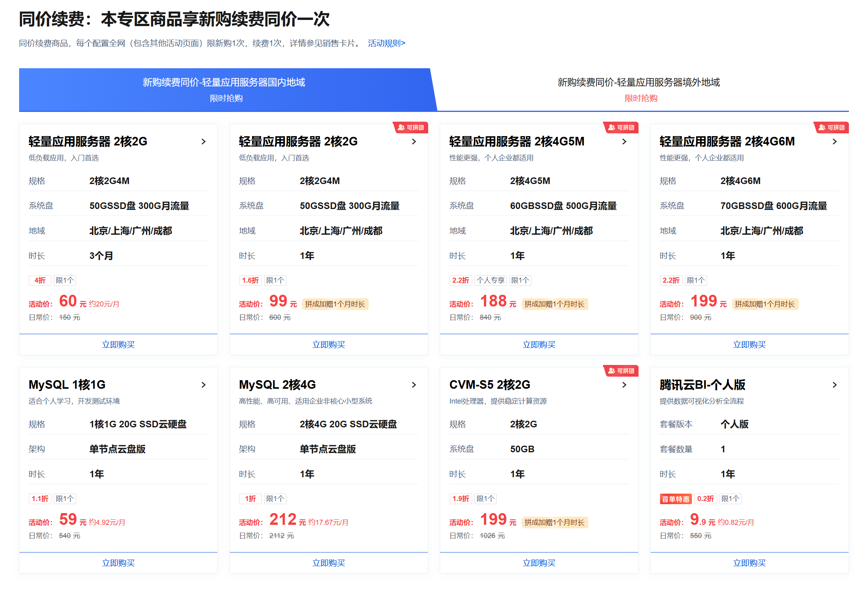Open the 腾讯云BI-个人版 card arrow
Image resolution: width=868 pixels, height=595 pixels.
pos(834,385)
